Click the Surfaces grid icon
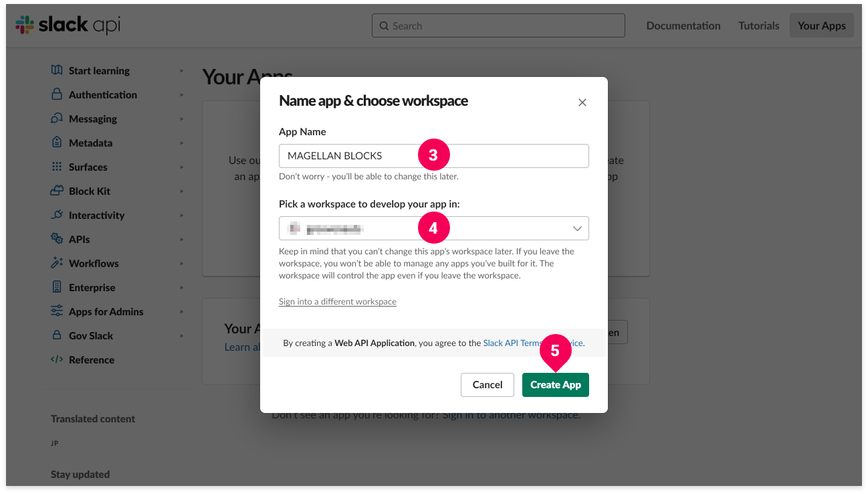The image size is (868, 494). pos(57,167)
